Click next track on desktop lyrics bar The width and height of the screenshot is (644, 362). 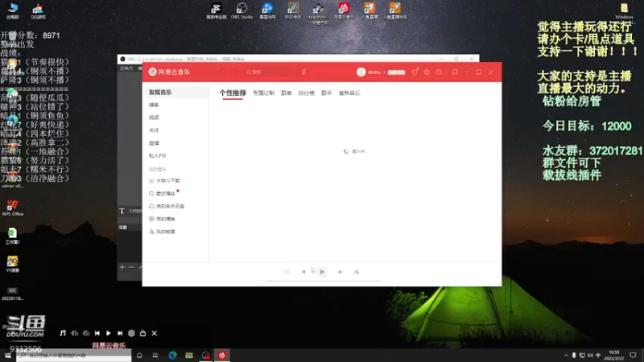(120, 333)
